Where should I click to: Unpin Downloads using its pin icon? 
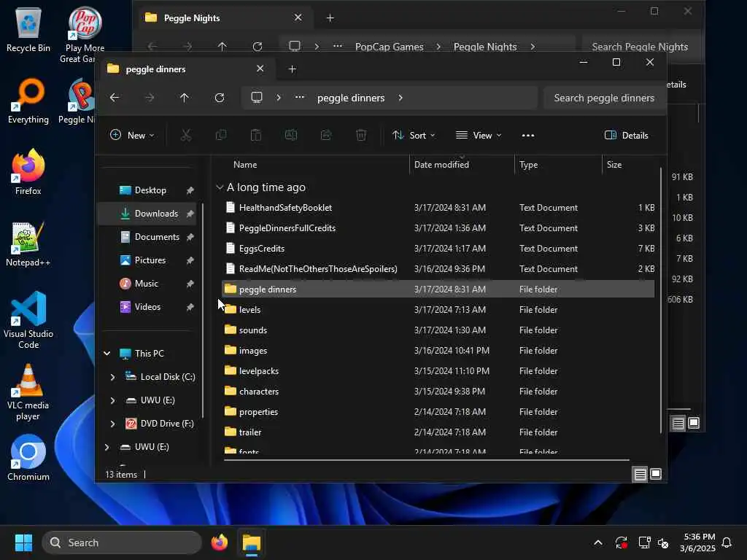[190, 214]
